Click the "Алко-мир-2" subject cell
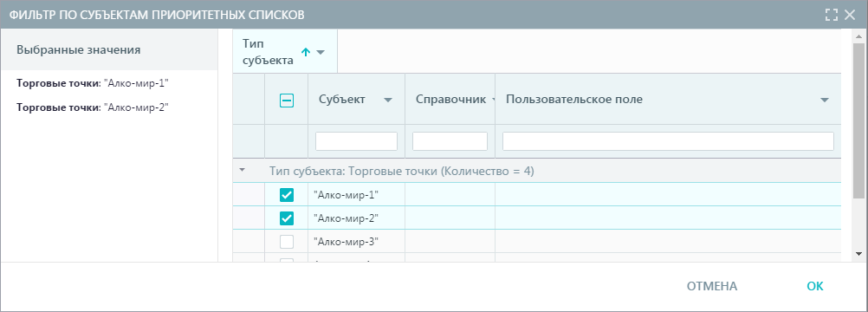The width and height of the screenshot is (868, 312). click(357, 218)
